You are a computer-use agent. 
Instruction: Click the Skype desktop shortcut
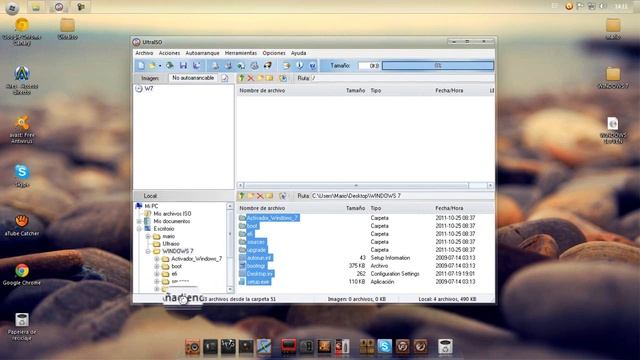pos(22,176)
